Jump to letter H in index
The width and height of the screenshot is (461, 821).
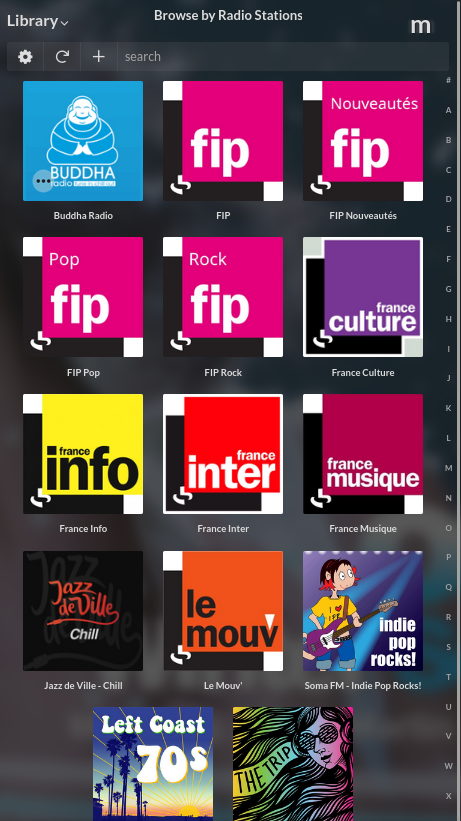coord(448,318)
